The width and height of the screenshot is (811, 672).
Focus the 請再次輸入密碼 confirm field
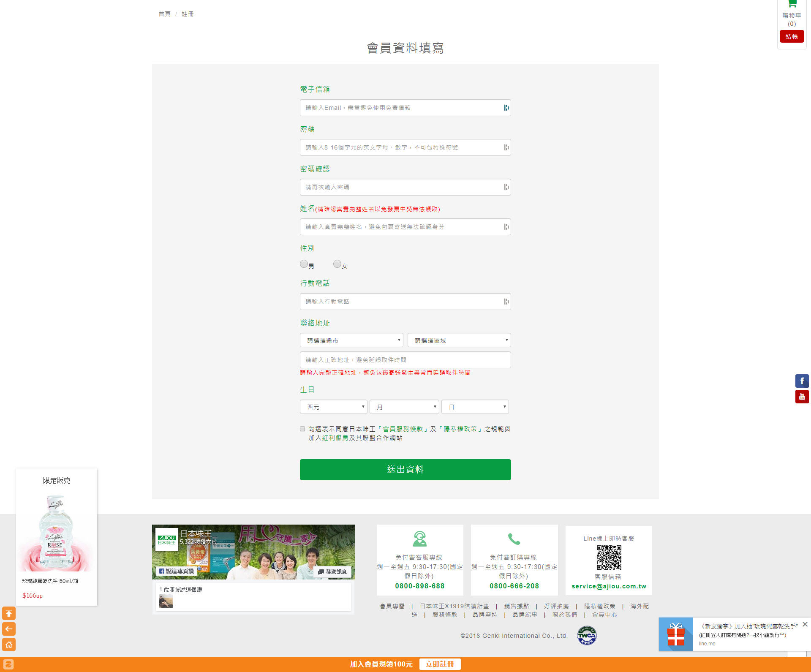coord(405,187)
